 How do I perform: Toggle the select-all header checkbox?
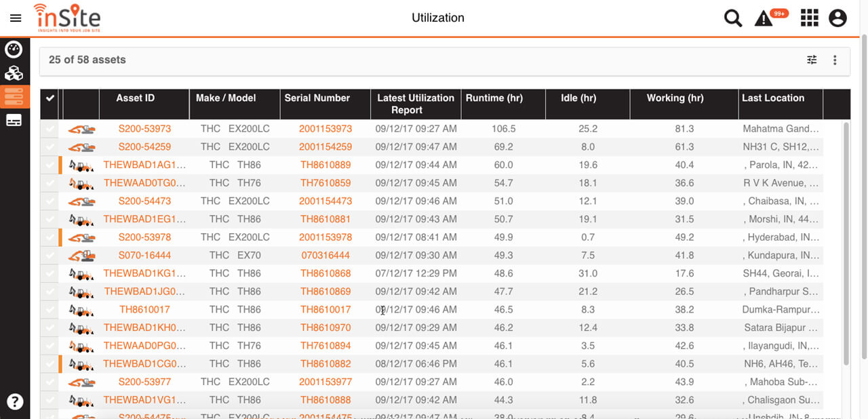[x=50, y=98]
